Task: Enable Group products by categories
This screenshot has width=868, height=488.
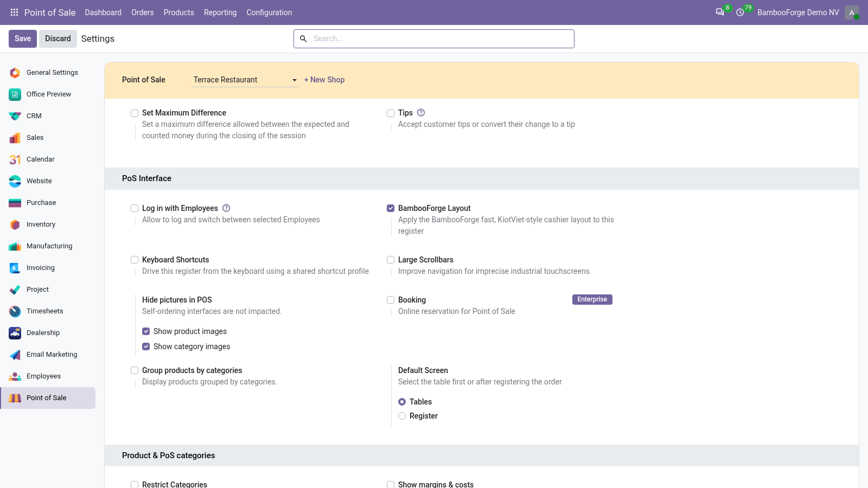Action: [x=135, y=370]
